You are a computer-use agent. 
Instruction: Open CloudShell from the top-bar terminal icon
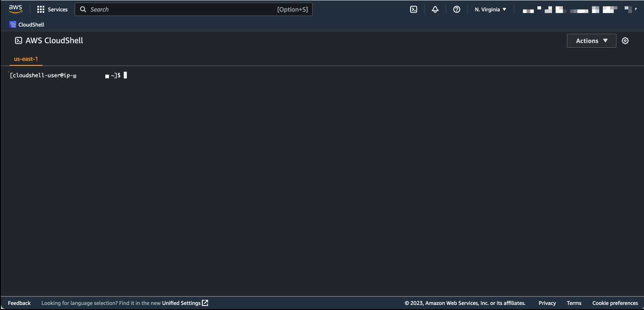click(414, 10)
